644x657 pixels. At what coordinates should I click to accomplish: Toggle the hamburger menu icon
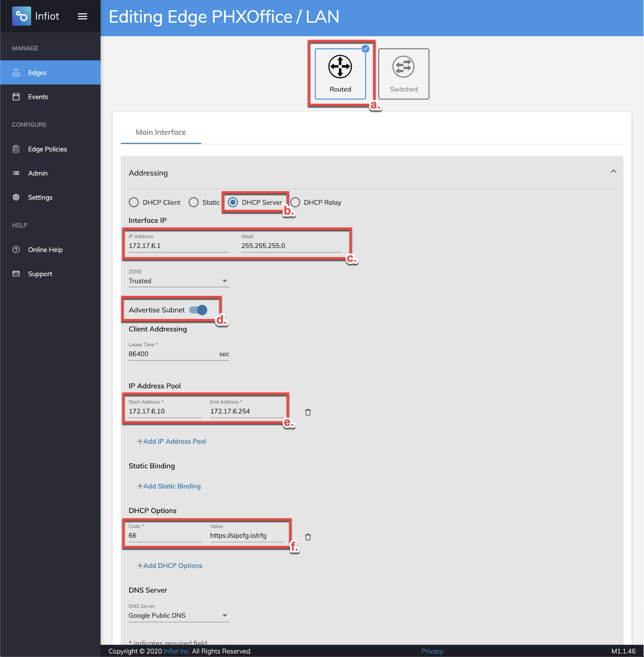82,16
